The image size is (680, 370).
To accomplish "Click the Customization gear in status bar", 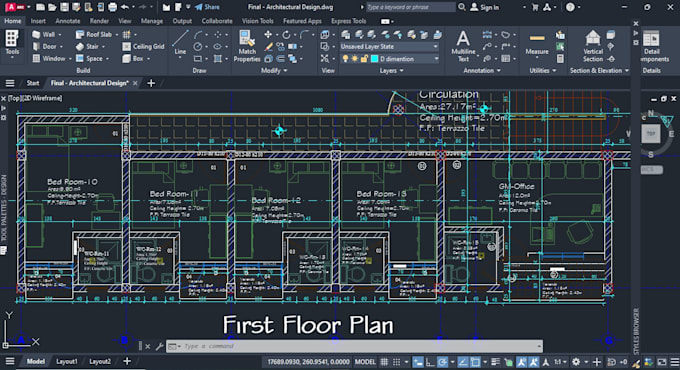I will 576,362.
